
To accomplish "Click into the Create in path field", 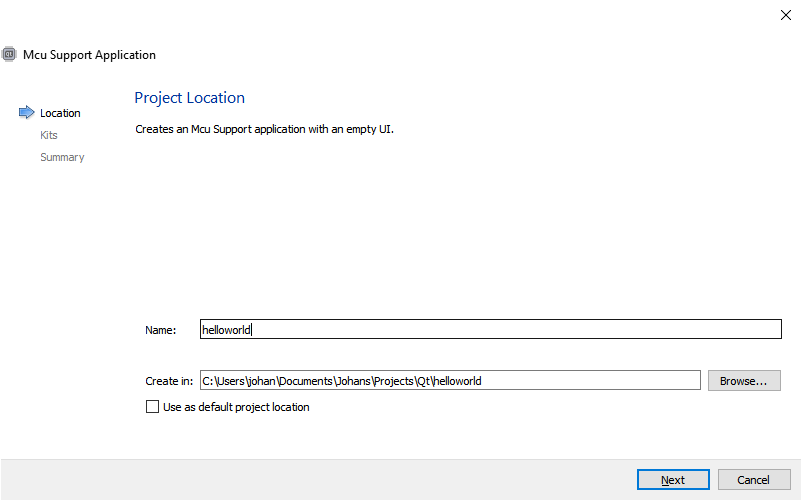I will pos(450,380).
